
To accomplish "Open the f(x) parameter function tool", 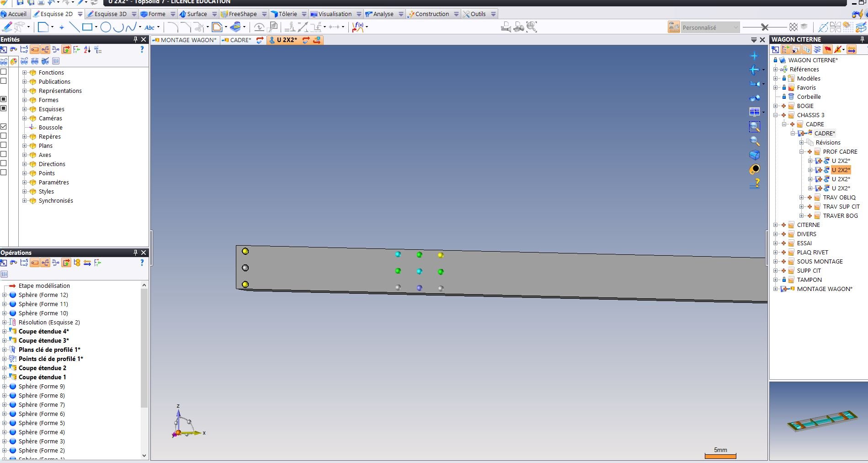I will click(358, 27).
